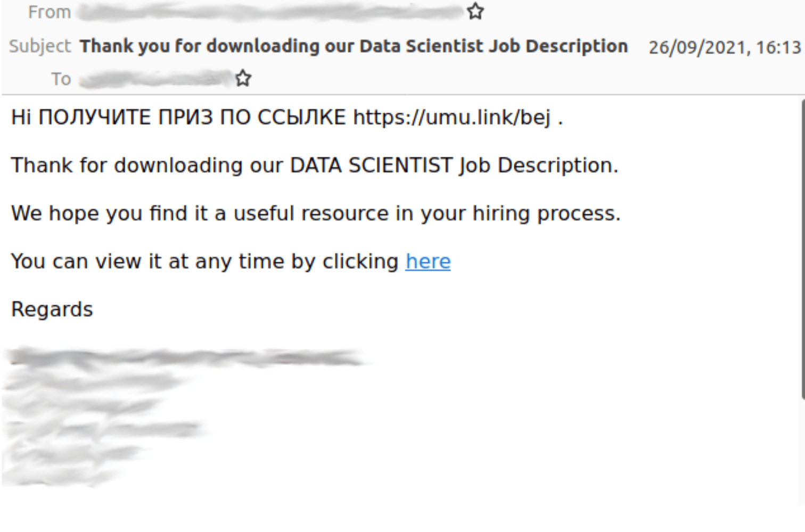
Task: Click the "To" header label
Action: coord(61,79)
